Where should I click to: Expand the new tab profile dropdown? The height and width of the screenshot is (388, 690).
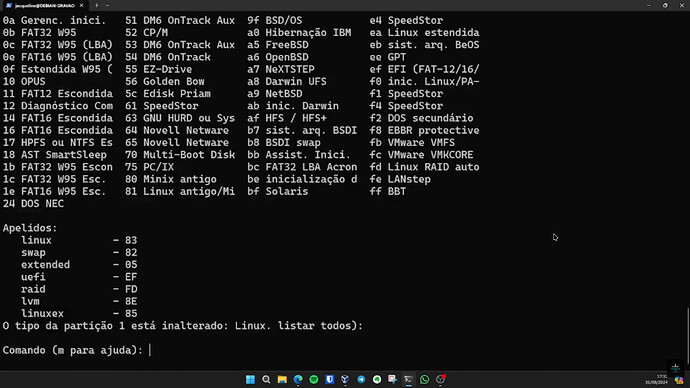pyautogui.click(x=107, y=5)
